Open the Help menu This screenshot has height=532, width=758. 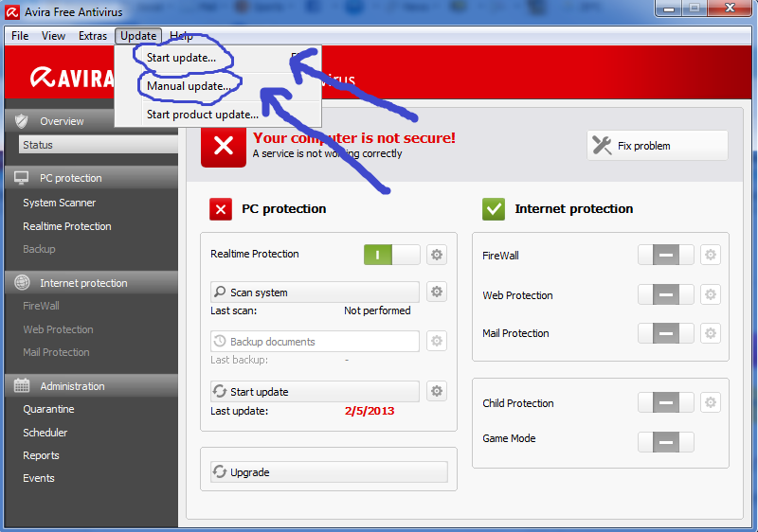181,36
